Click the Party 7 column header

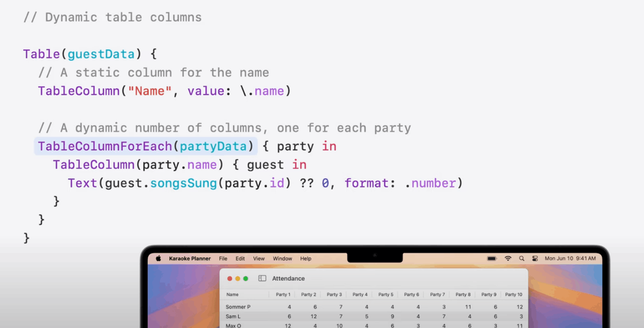pyautogui.click(x=437, y=294)
